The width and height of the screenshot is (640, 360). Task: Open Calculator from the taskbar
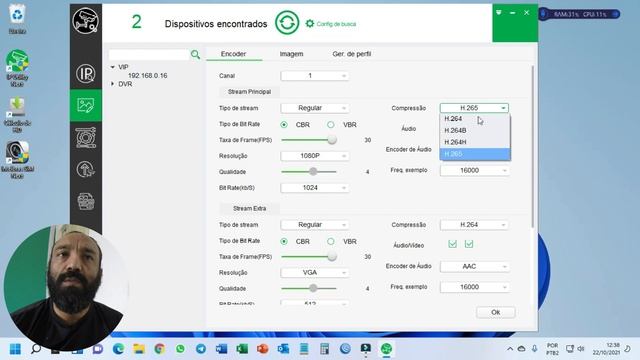(324, 349)
